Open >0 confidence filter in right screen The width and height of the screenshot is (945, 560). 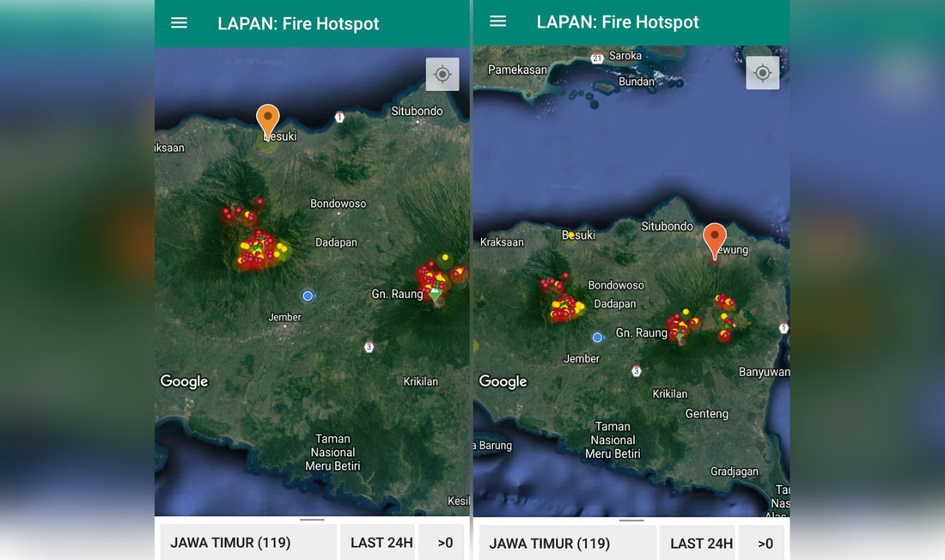tap(761, 543)
